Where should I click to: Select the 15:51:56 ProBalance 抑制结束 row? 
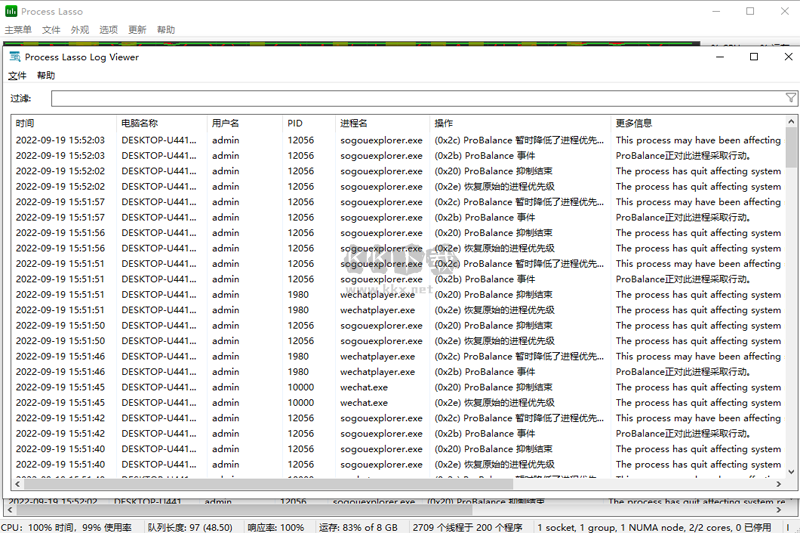click(398, 233)
